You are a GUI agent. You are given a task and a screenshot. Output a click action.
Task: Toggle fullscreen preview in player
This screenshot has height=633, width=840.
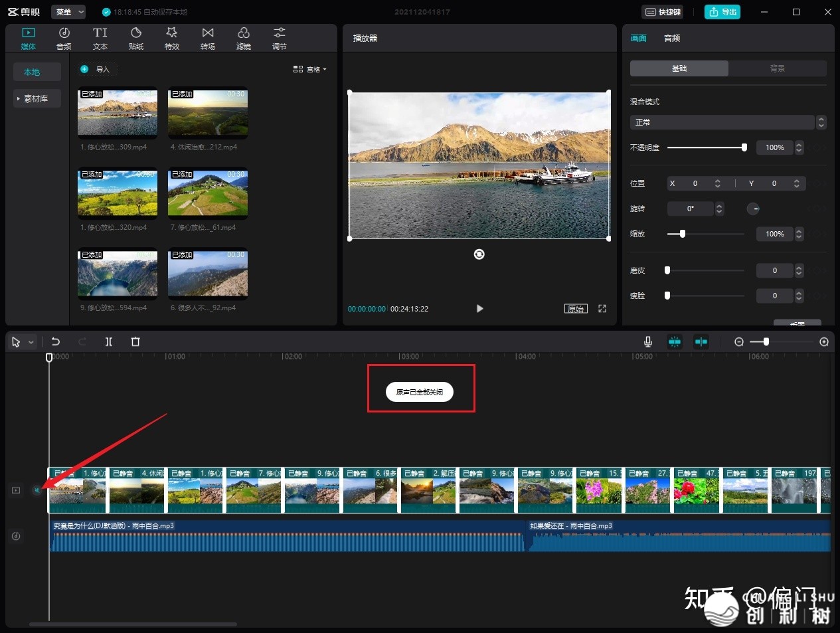tap(602, 309)
